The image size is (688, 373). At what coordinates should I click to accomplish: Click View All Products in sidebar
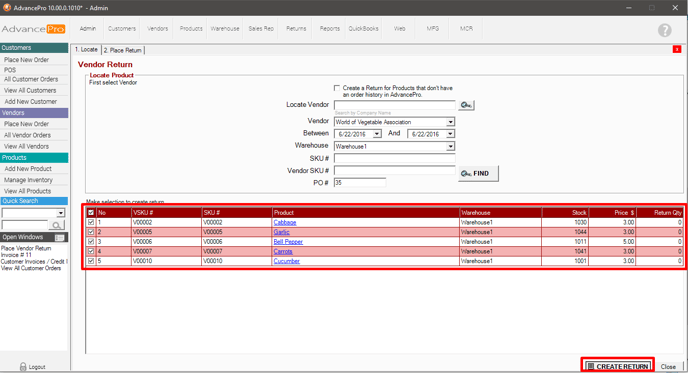[x=27, y=191]
